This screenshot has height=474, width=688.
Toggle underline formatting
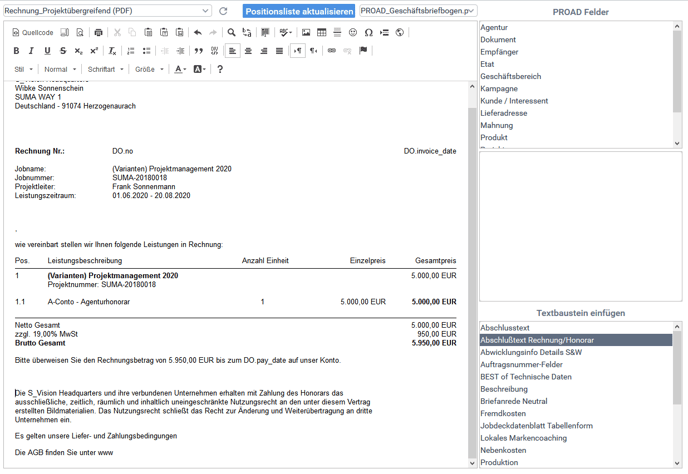[x=47, y=51]
